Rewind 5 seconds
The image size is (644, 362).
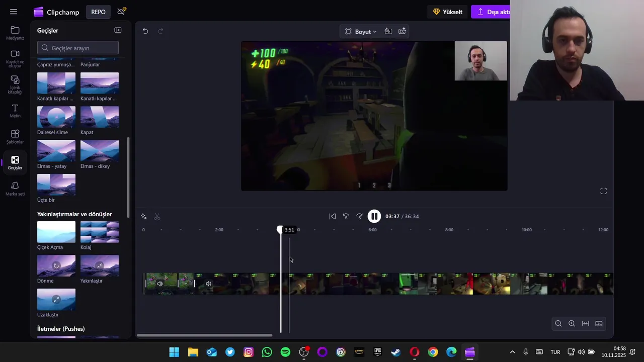tap(346, 216)
